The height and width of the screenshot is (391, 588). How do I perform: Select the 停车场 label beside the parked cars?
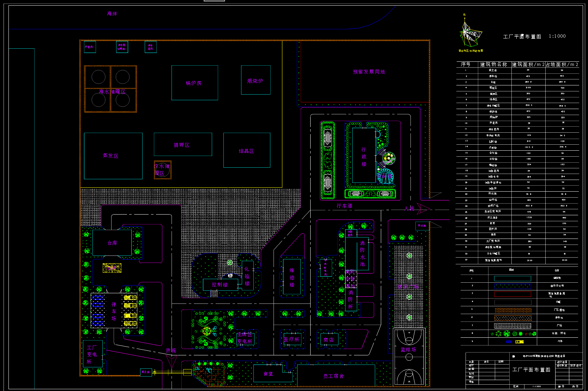point(114,311)
